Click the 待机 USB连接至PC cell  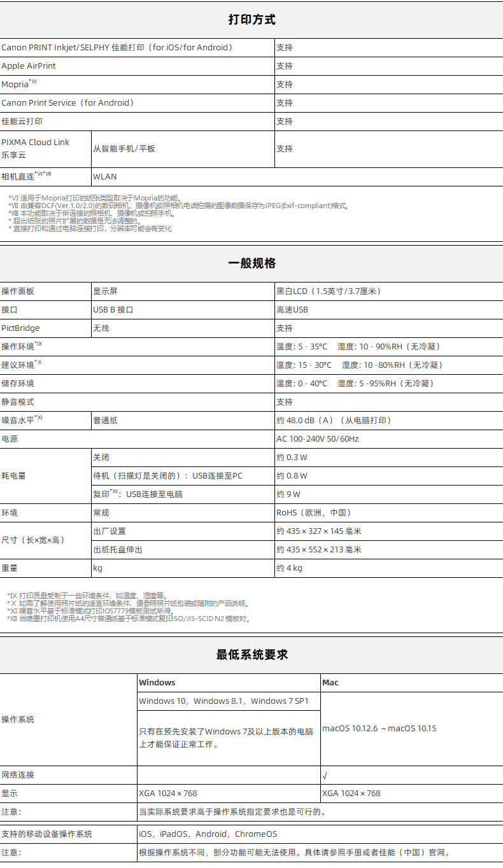[168, 475]
